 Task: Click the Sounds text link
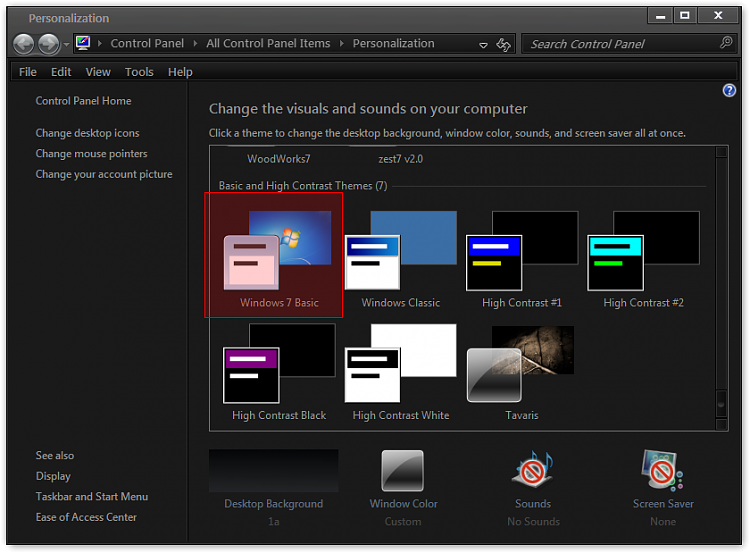point(533,504)
